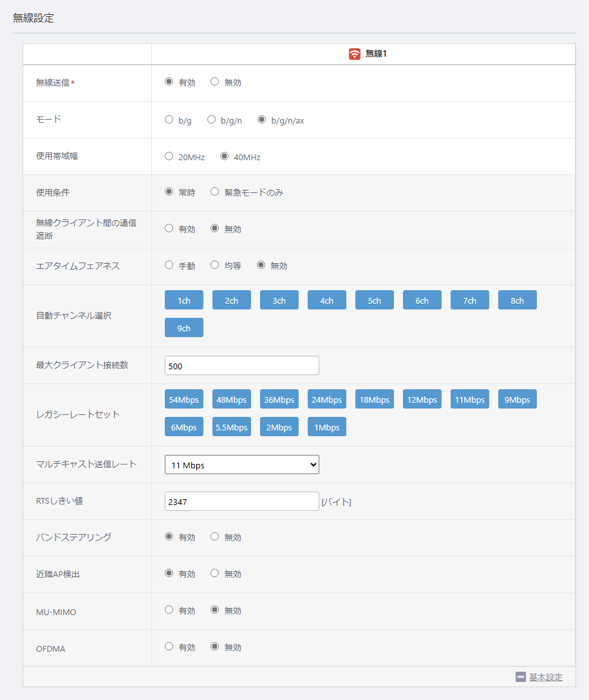Viewport: 589px width, 700px height.
Task: Click the 最大クライアント接続数 field showing 500
Action: point(241,365)
